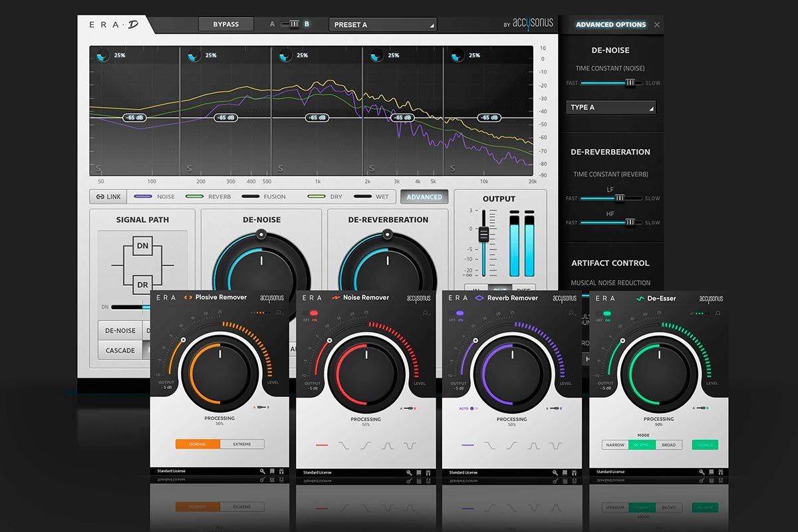Click the ADVANCED button
The width and height of the screenshot is (798, 532).
coord(424,197)
